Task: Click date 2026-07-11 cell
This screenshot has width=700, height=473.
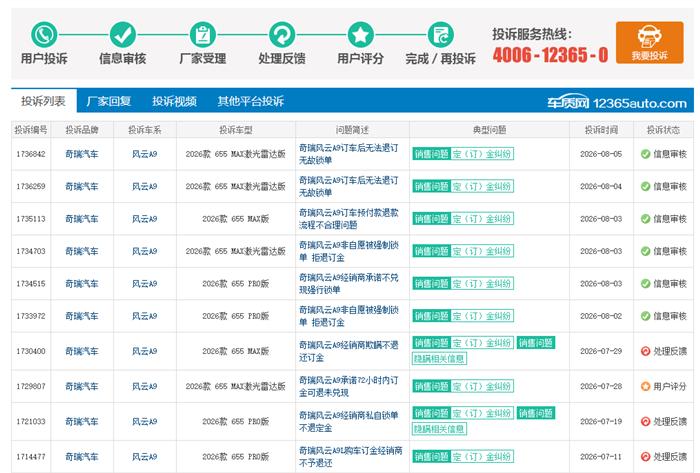Action: click(601, 456)
